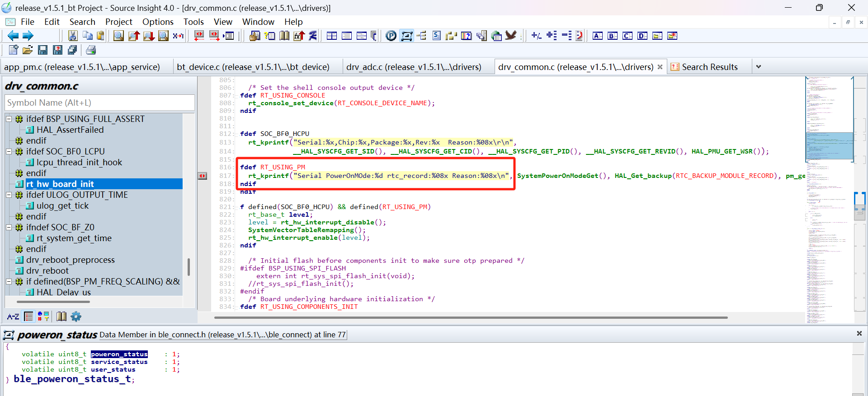
Task: Click the Paste clipboard icon
Action: point(100,36)
